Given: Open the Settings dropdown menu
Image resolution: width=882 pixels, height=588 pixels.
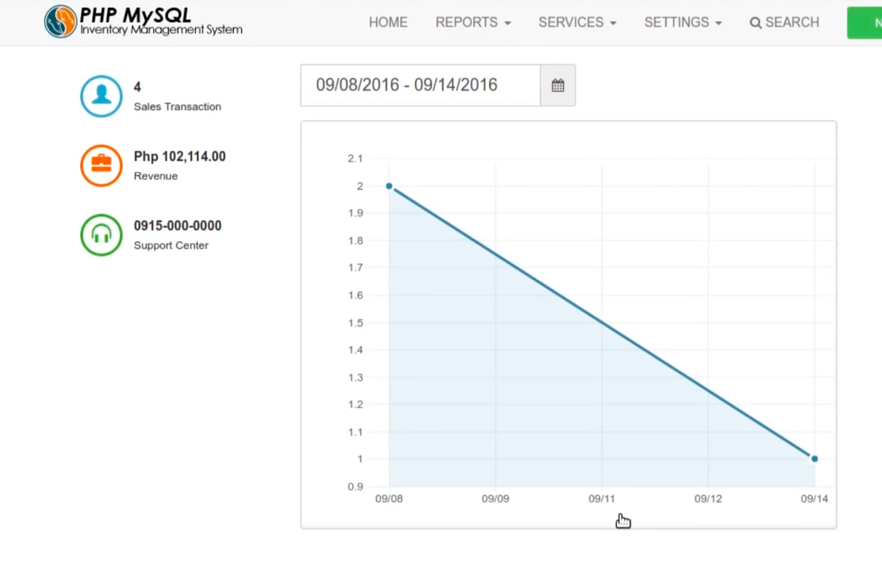Looking at the screenshot, I should point(683,23).
